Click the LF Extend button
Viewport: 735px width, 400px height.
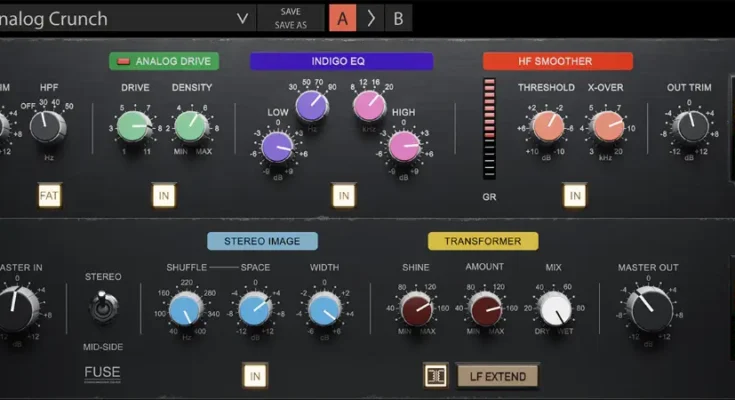click(x=498, y=375)
